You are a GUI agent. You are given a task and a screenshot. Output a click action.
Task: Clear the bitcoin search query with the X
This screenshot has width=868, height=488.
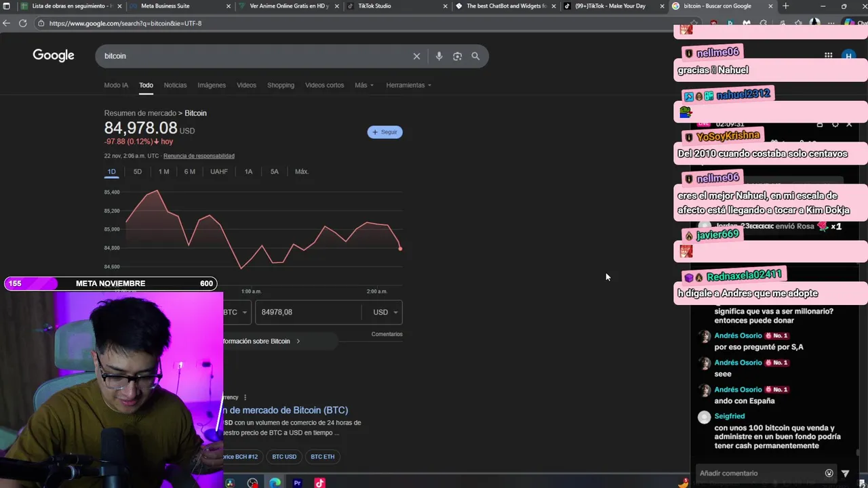pyautogui.click(x=416, y=56)
